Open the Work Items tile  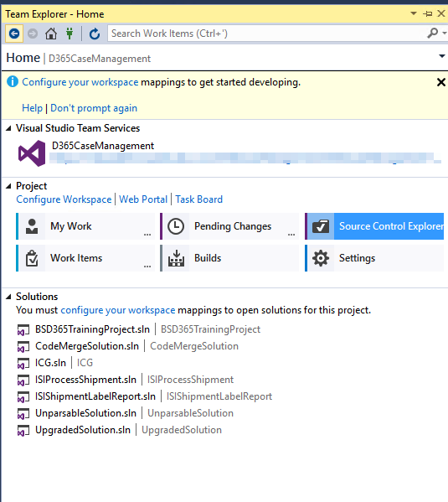coord(85,258)
